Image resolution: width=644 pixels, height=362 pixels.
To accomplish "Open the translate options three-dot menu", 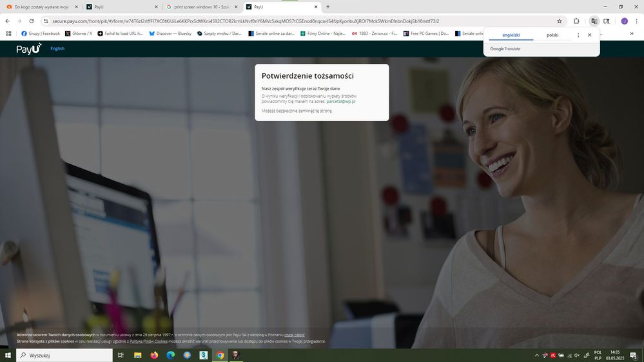I will click(578, 35).
